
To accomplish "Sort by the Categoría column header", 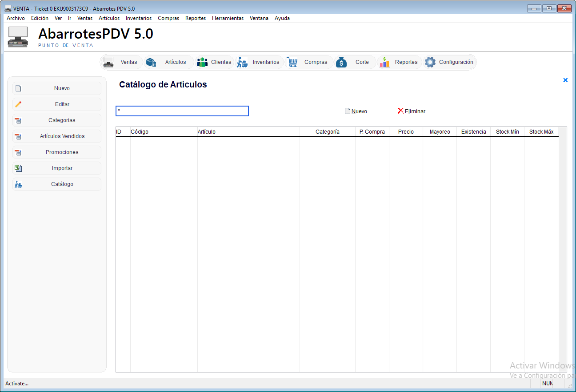I will pos(328,132).
